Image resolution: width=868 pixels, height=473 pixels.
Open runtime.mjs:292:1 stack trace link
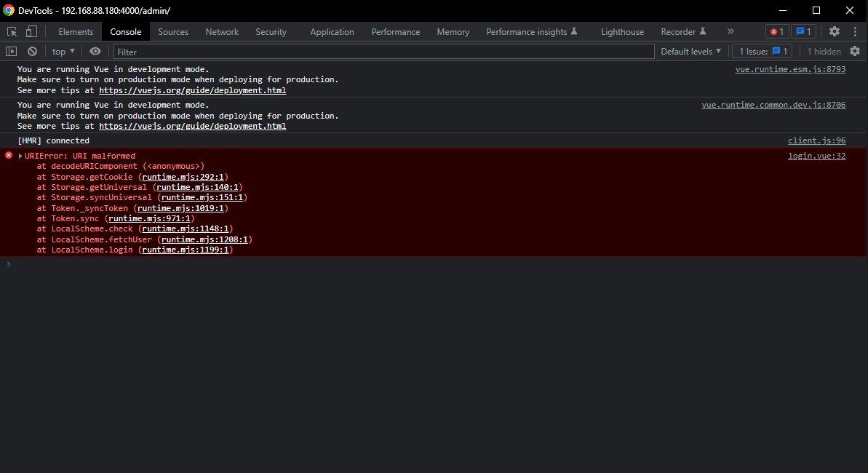point(183,177)
